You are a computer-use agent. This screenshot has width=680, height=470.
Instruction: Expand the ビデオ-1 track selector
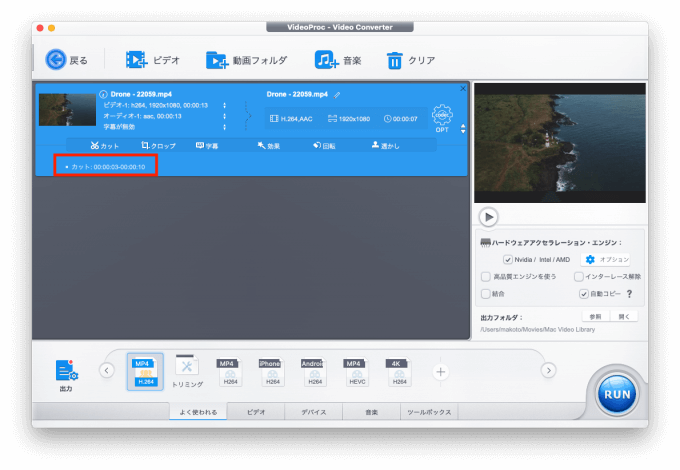point(224,105)
